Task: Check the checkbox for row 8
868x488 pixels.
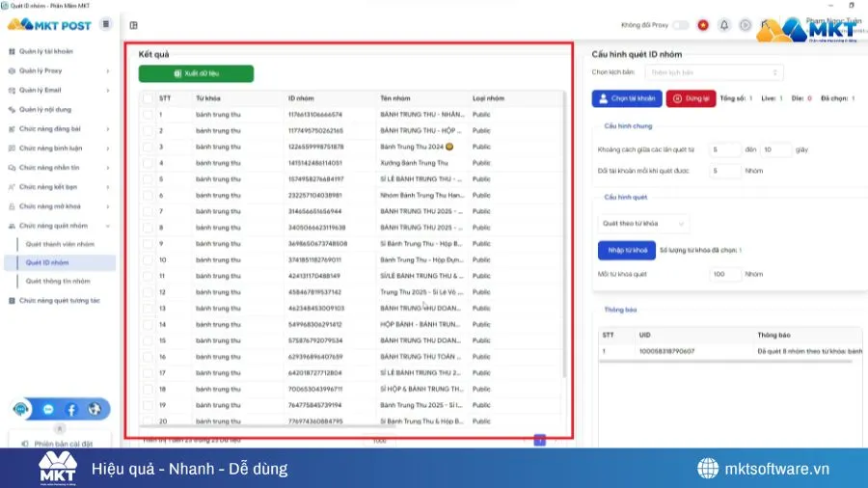Action: point(148,228)
